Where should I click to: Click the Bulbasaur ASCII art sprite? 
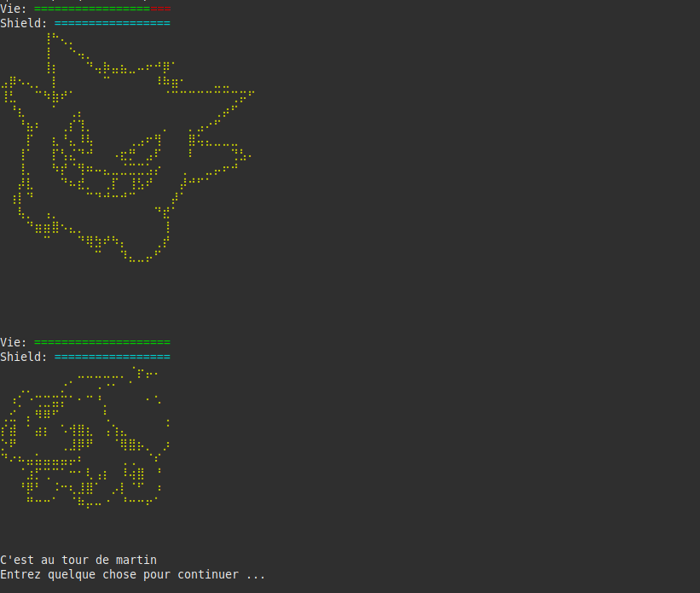(84, 438)
